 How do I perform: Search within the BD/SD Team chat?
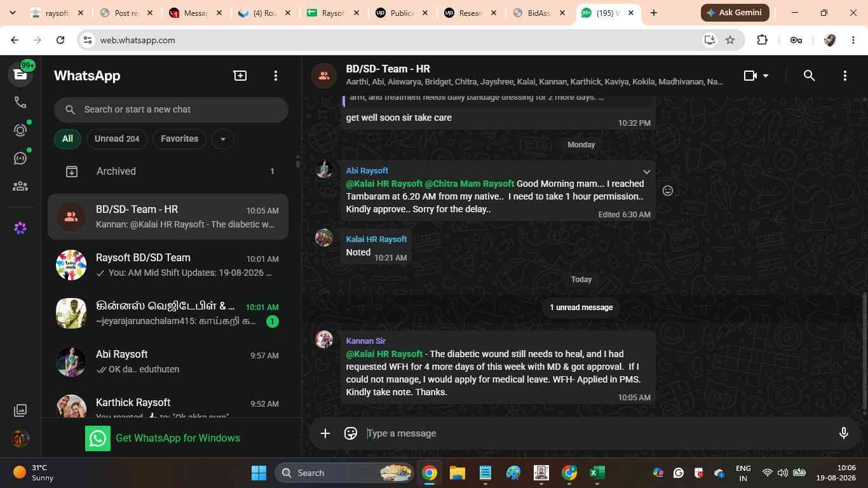click(x=809, y=76)
